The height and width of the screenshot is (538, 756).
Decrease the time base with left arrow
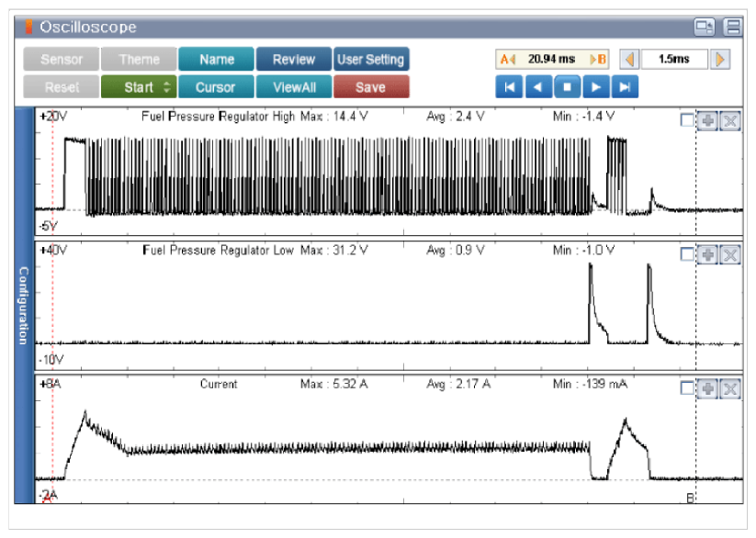pos(630,60)
